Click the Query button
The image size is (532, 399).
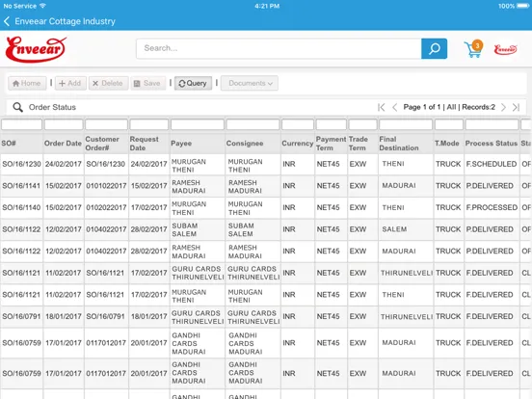click(x=193, y=83)
